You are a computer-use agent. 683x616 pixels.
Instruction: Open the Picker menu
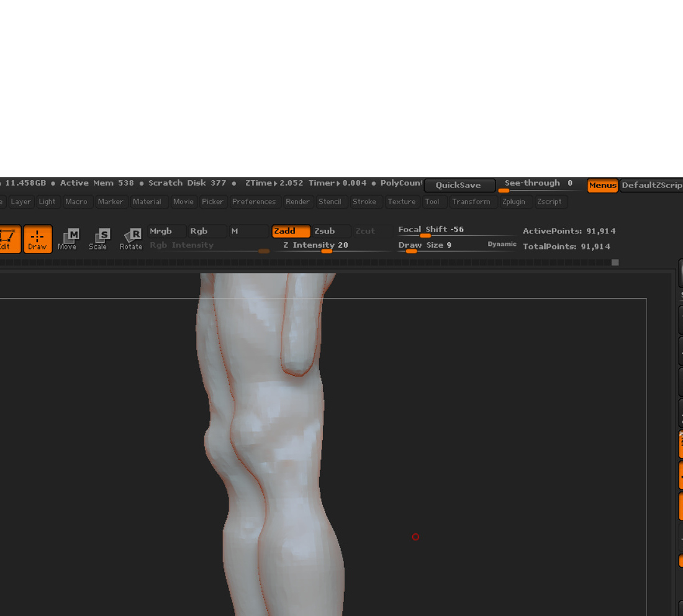pyautogui.click(x=212, y=202)
